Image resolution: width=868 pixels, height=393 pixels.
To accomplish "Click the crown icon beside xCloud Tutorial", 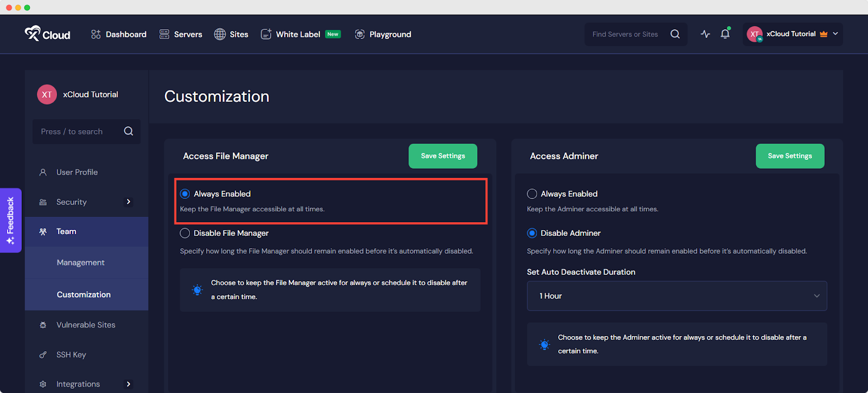I will (x=824, y=34).
